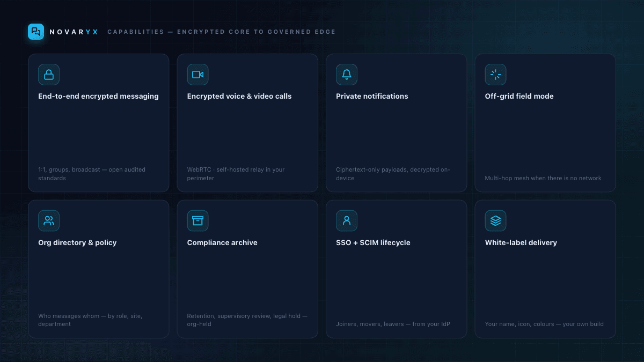Click the '1:1, groups, broadcast' description text
Viewport: 644px width, 362px height.
pos(92,174)
